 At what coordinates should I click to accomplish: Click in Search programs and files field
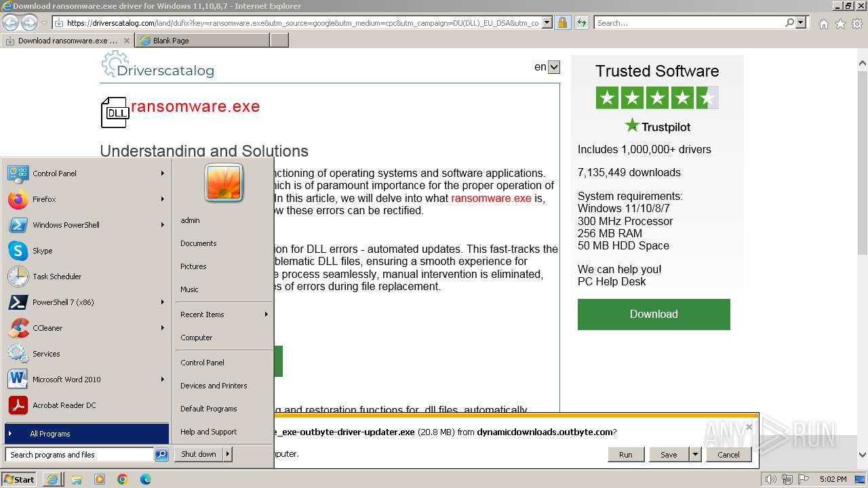click(x=79, y=455)
